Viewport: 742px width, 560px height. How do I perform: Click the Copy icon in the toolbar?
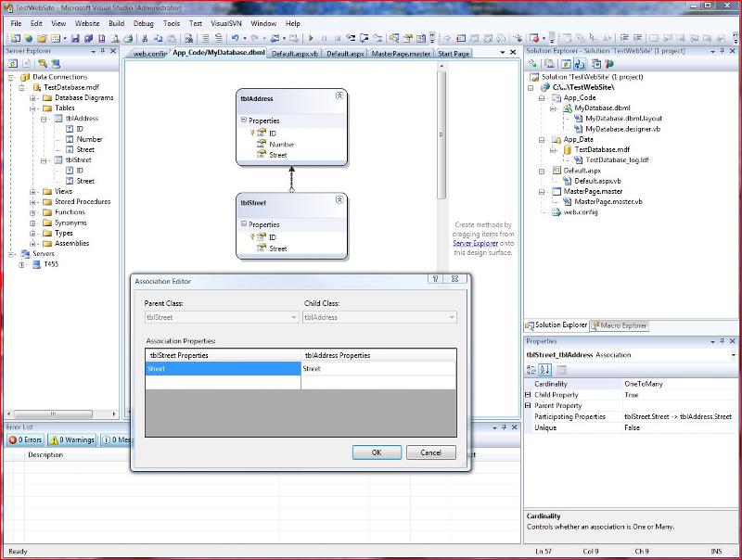coord(159,38)
